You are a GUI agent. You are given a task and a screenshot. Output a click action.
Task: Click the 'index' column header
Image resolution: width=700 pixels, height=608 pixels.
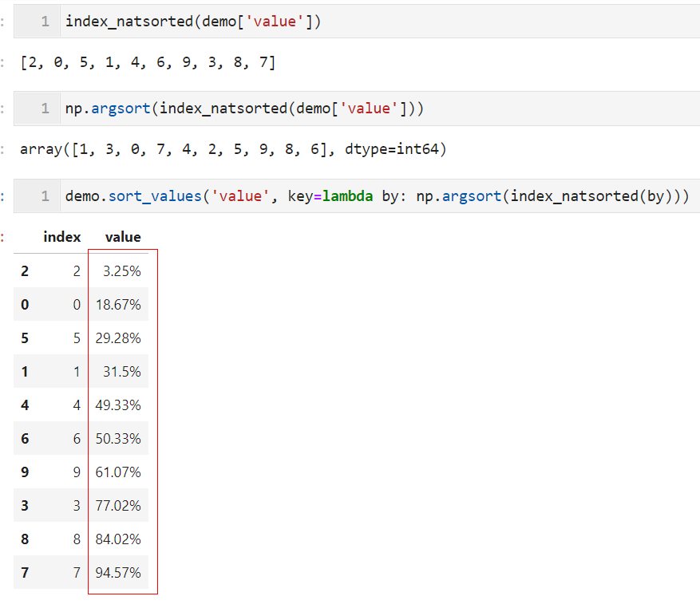pos(62,237)
